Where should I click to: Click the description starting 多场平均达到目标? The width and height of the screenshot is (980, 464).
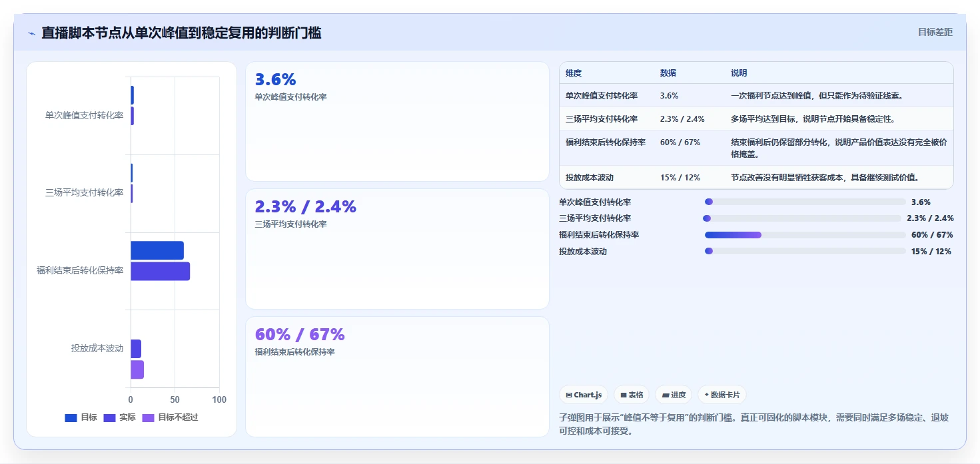(x=813, y=119)
